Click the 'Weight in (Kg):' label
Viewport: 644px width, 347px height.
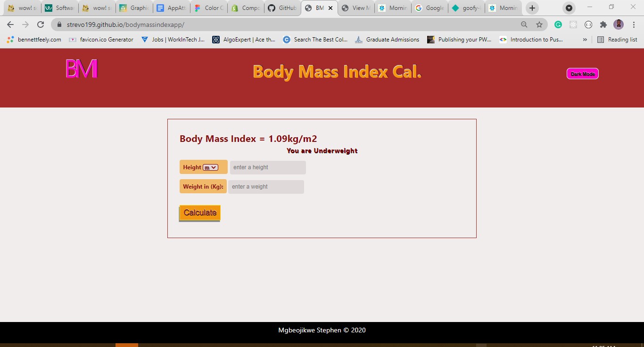tap(203, 187)
